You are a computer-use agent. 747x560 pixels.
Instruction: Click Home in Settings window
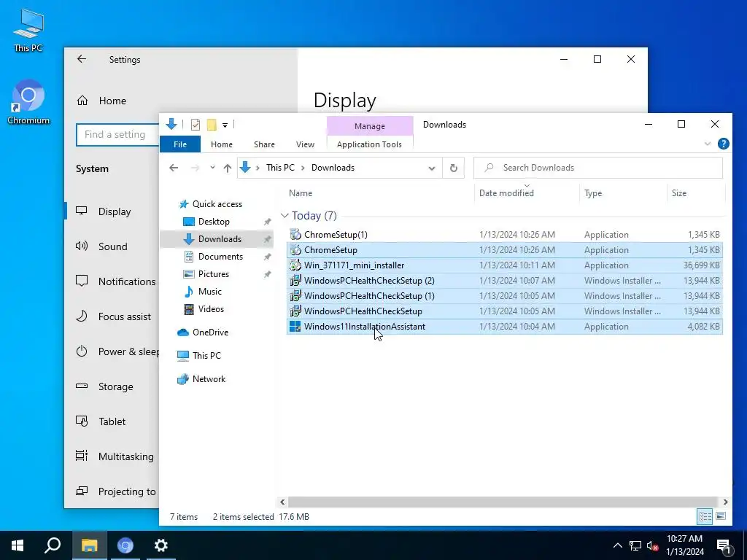coord(112,101)
